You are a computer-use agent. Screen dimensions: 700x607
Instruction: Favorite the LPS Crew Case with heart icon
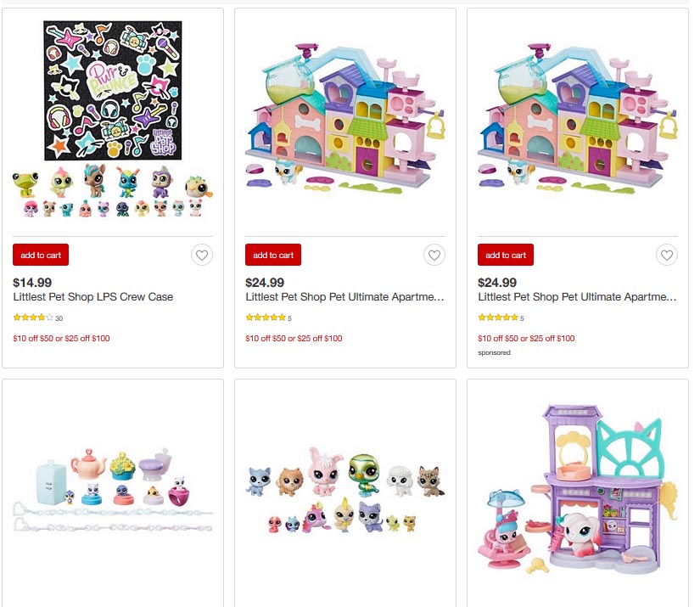tap(202, 255)
